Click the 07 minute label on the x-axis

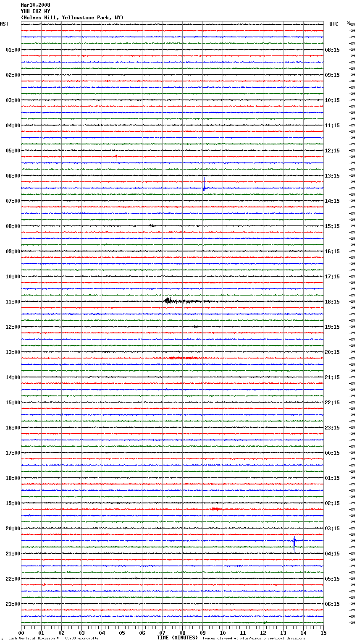pyautogui.click(x=162, y=633)
